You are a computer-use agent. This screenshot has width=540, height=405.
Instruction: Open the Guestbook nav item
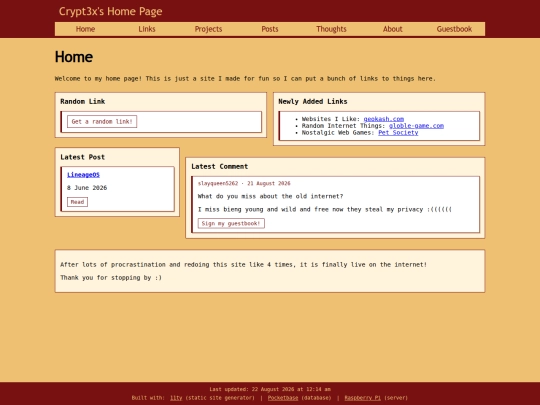454,29
